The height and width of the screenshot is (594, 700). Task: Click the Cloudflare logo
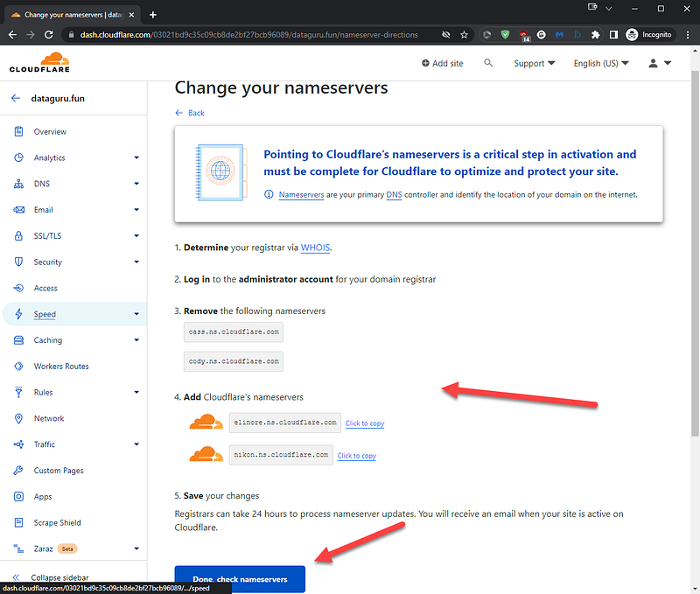point(39,62)
